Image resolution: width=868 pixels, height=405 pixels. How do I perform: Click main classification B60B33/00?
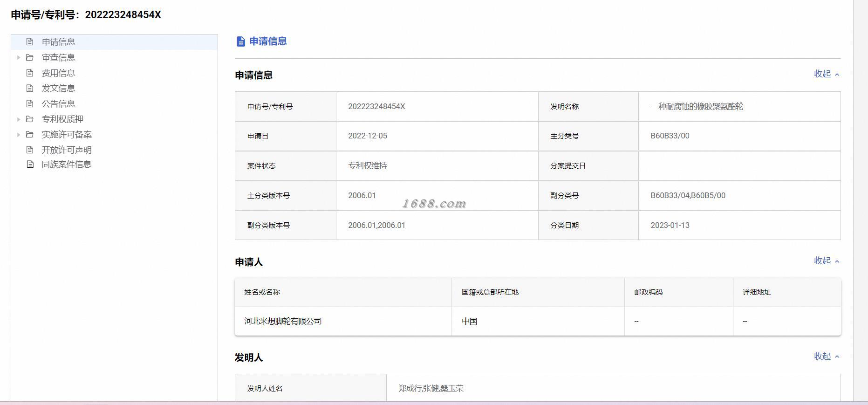(x=670, y=136)
